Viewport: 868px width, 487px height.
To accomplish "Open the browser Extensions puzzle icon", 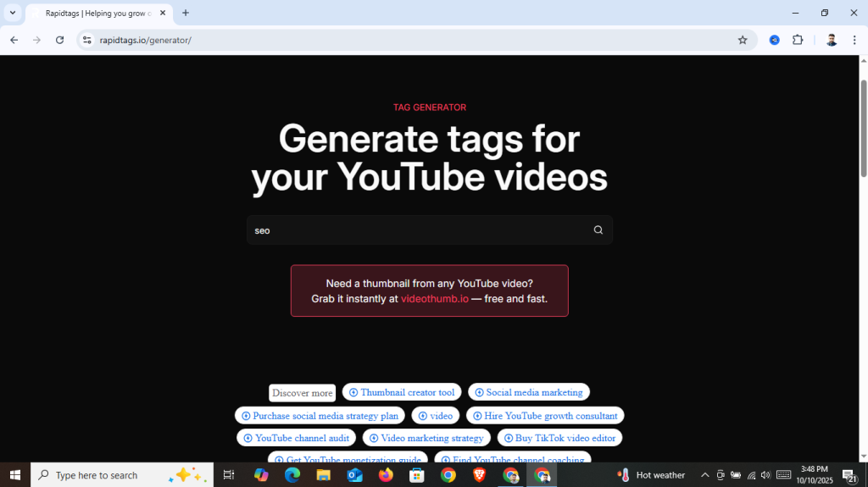I will [798, 40].
